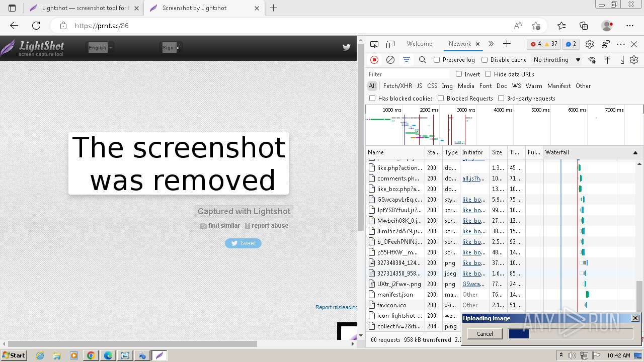This screenshot has height=362, width=644.
Task: Enable Disable cache checkbox
Action: pyautogui.click(x=485, y=60)
